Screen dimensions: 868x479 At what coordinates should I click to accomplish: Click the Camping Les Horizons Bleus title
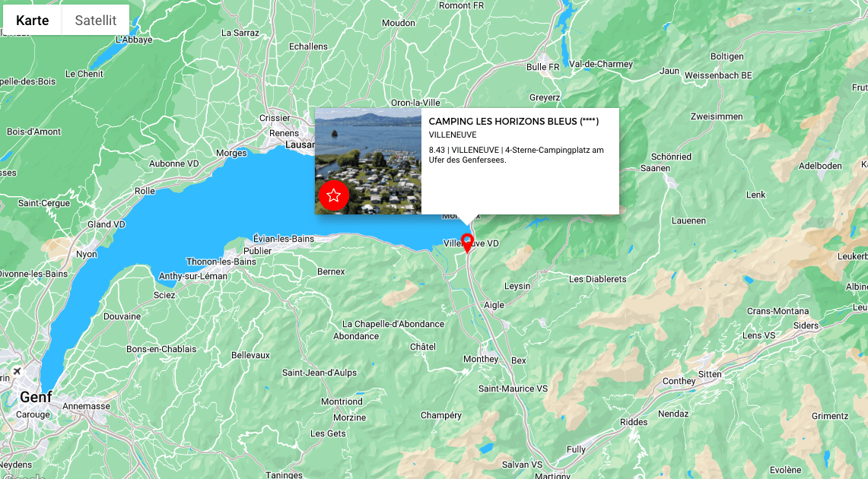(x=513, y=121)
